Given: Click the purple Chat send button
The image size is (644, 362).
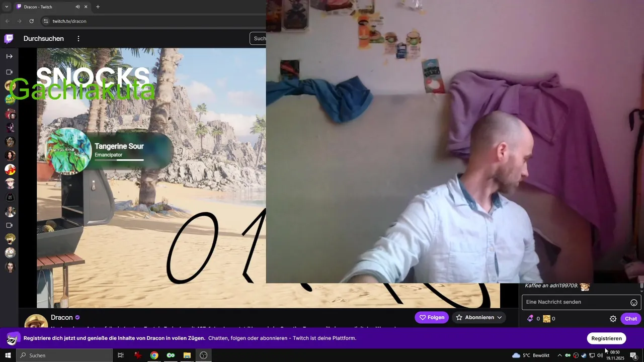Looking at the screenshot, I should [x=630, y=319].
